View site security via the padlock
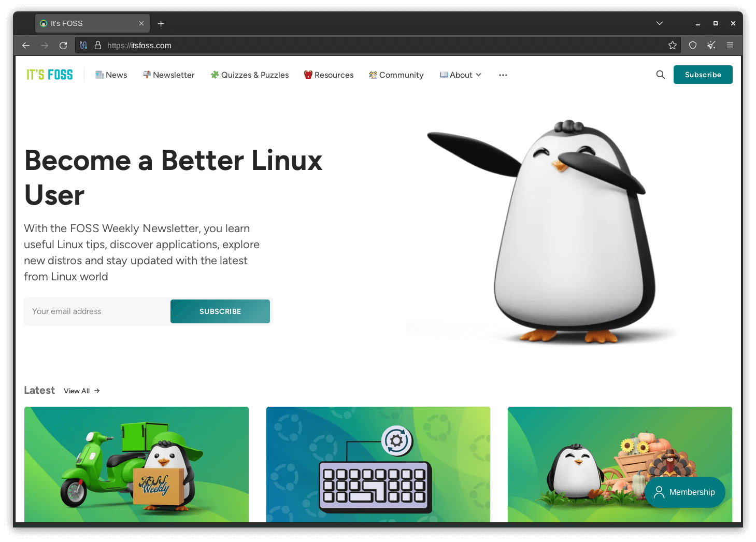This screenshot has height=542, width=756. (x=98, y=45)
